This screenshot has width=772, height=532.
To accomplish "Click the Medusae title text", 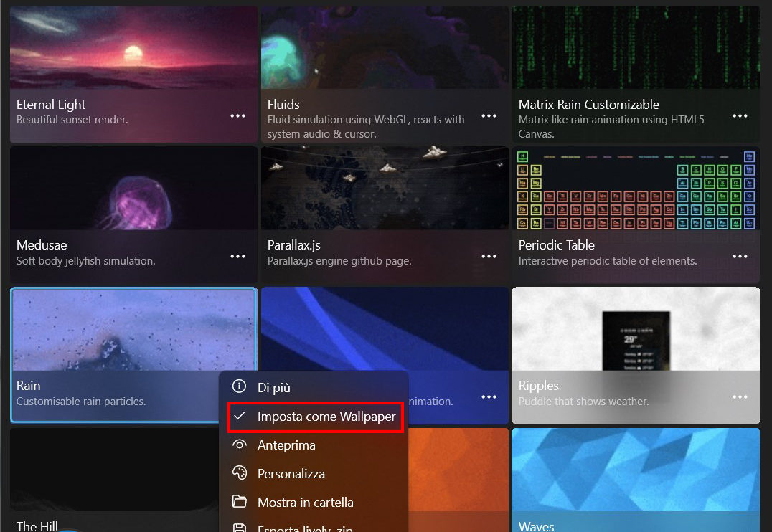I will [42, 245].
